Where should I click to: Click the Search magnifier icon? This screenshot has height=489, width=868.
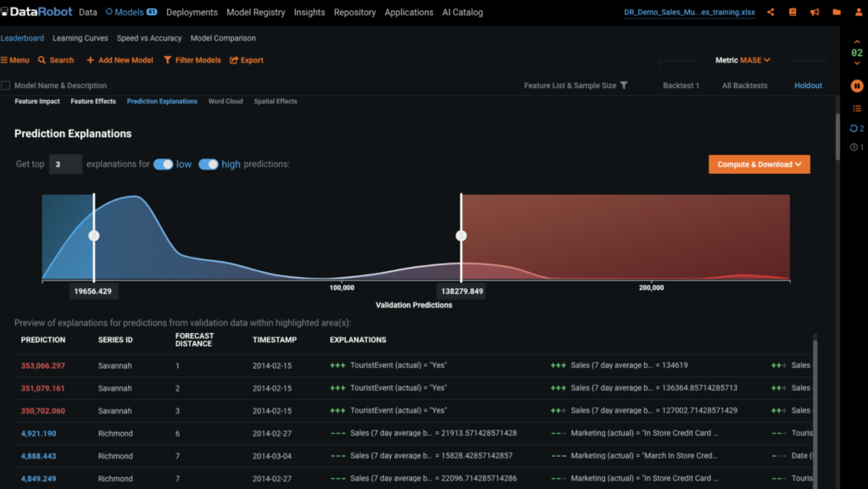pyautogui.click(x=42, y=59)
